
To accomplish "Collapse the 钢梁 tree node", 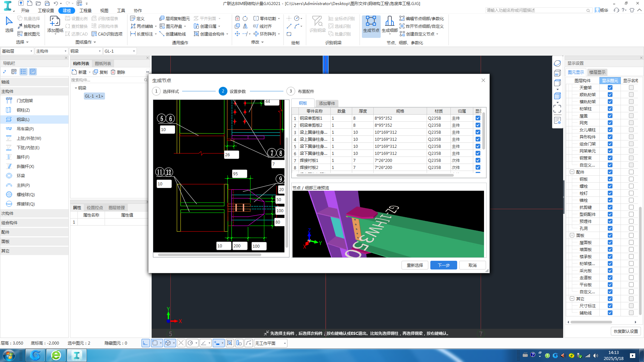I will tap(76, 88).
